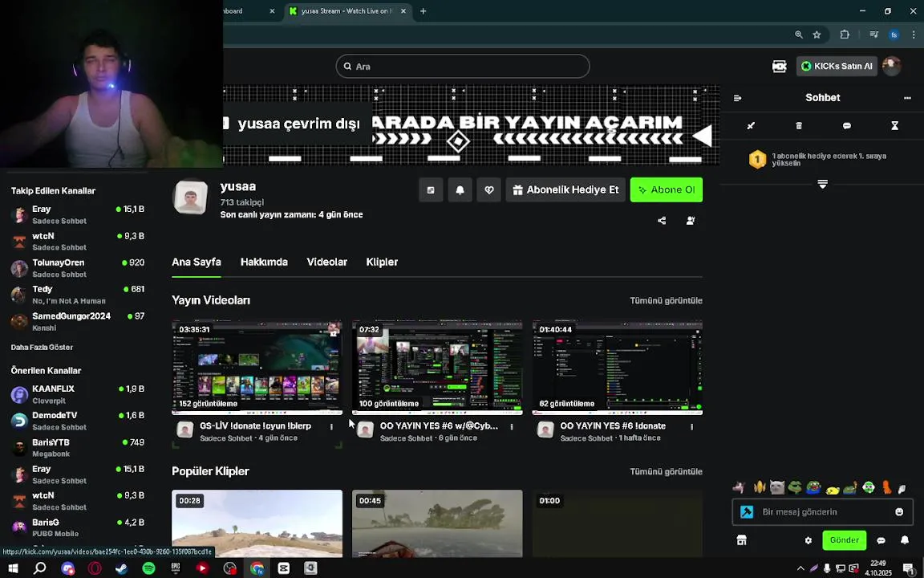Open the SamedGungor2024 channel
The height and width of the screenshot is (578, 924).
(78, 321)
